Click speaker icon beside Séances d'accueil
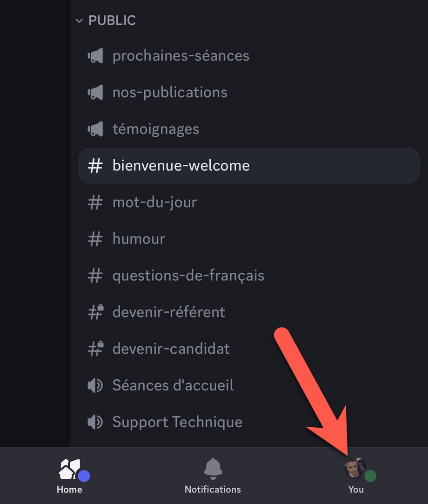 [95, 385]
